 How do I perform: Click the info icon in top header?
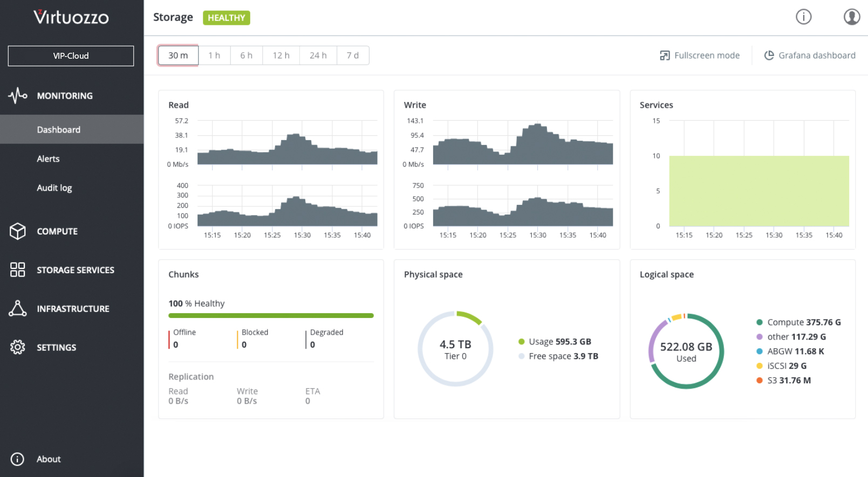(x=803, y=17)
